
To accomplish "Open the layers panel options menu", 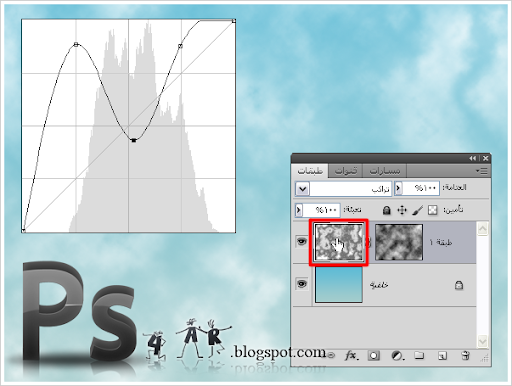I will (482, 171).
